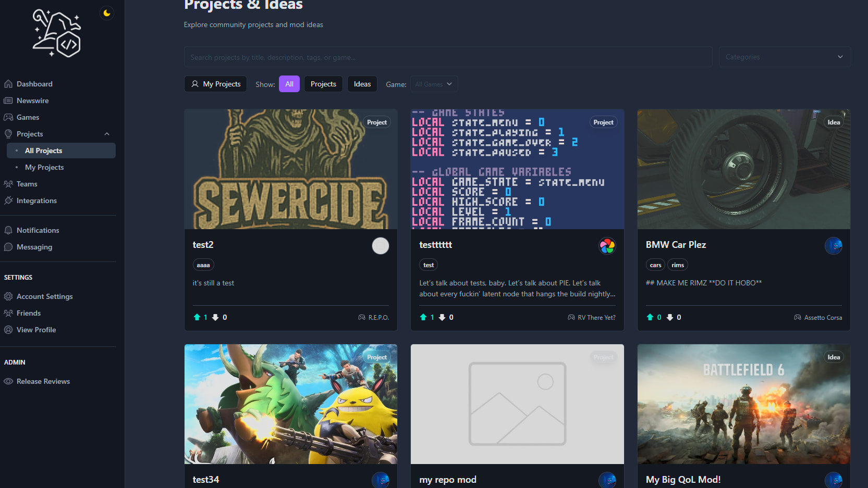
Task: Click test2 author avatar
Action: [381, 246]
